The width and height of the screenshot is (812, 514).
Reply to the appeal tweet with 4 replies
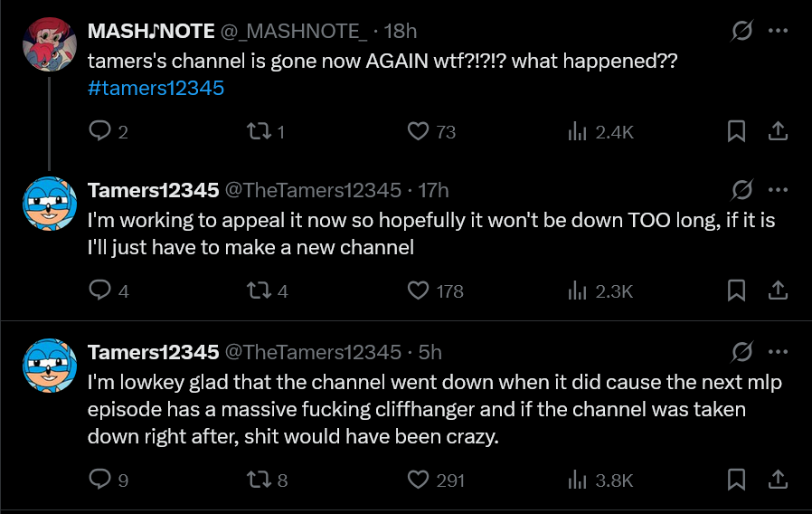click(99, 290)
